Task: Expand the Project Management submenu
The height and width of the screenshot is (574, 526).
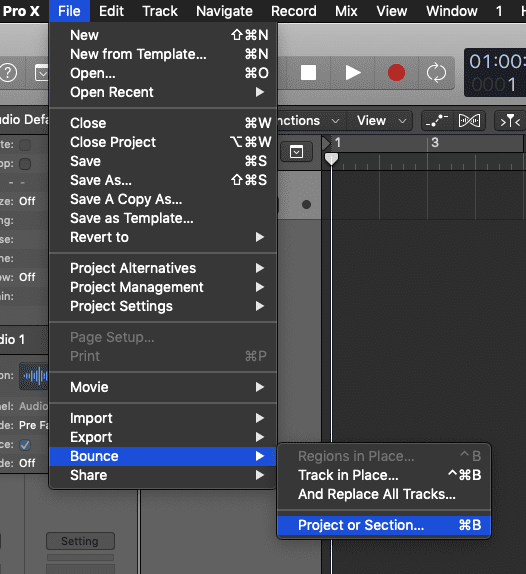Action: pyautogui.click(x=163, y=287)
